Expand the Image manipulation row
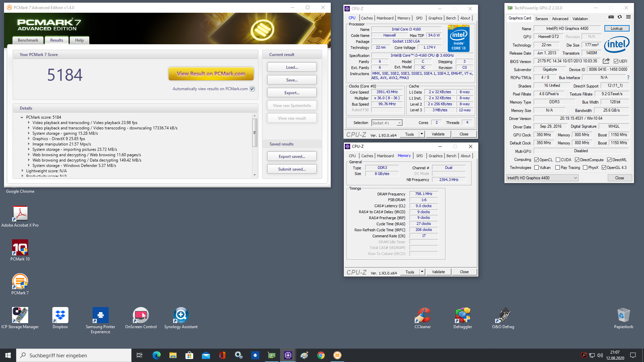 pyautogui.click(x=29, y=144)
